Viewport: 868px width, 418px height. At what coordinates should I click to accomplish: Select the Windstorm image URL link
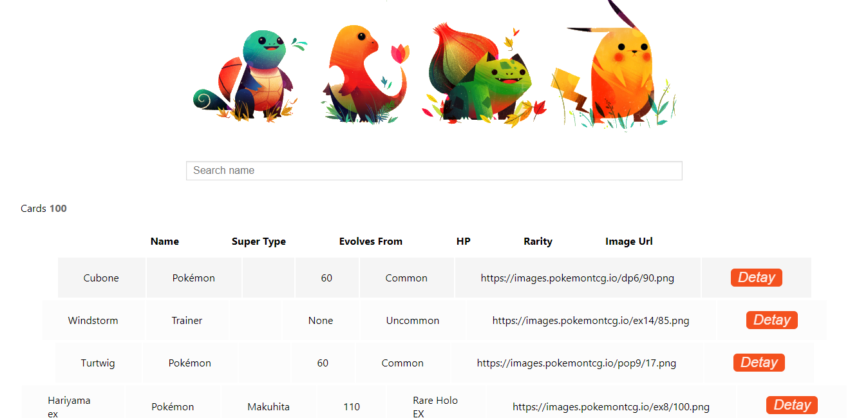pyautogui.click(x=591, y=319)
